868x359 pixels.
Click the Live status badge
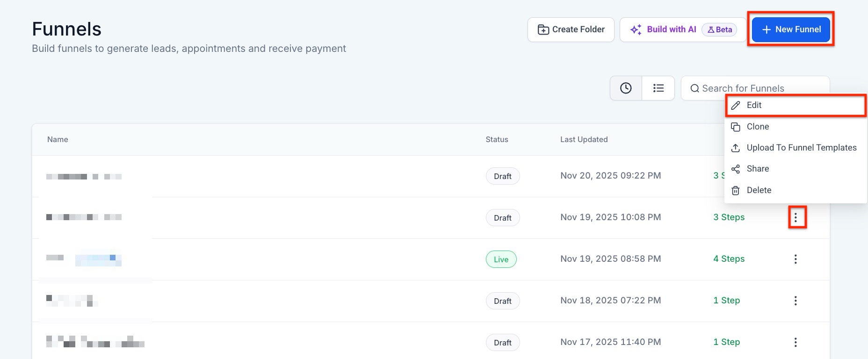tap(501, 259)
